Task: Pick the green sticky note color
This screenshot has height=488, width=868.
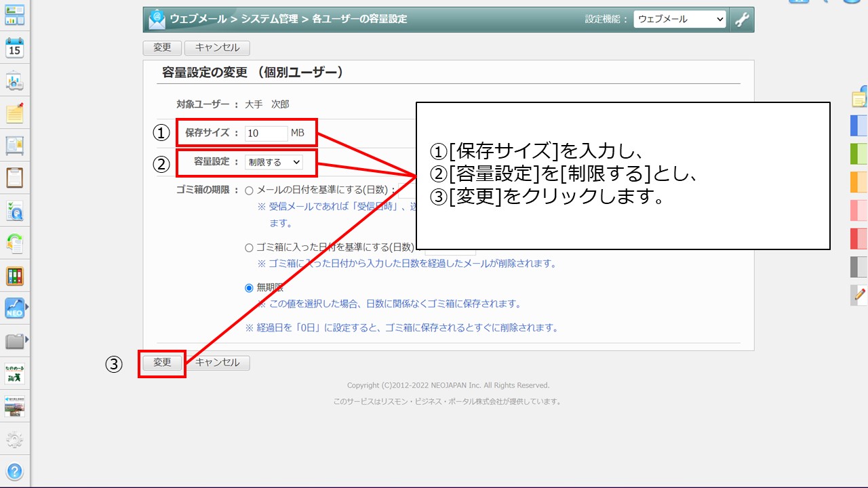Action: coord(859,154)
